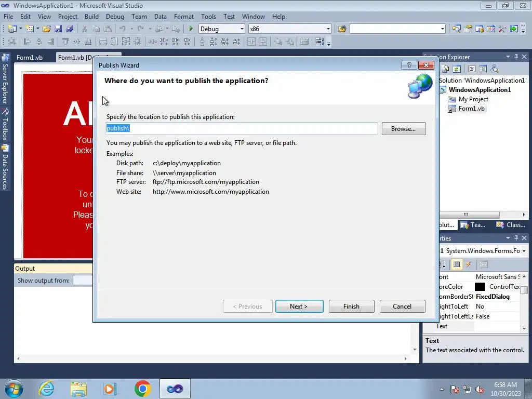Click Align to Grid layout icon
Viewport: 532px width, 399px height.
point(12,42)
